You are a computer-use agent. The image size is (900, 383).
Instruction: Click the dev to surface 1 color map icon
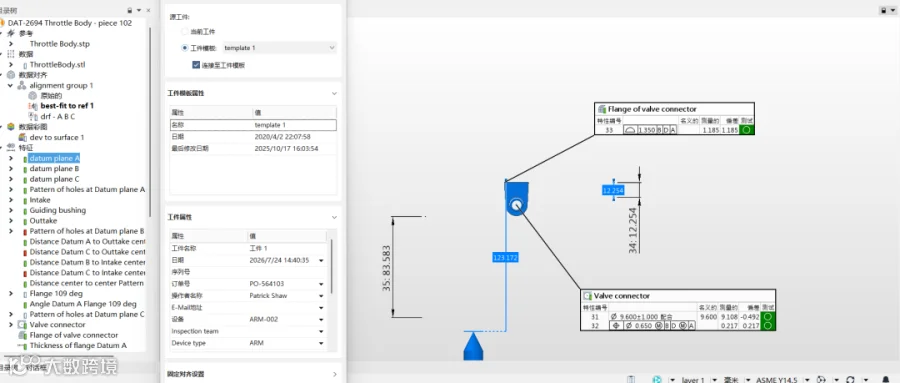click(22, 137)
